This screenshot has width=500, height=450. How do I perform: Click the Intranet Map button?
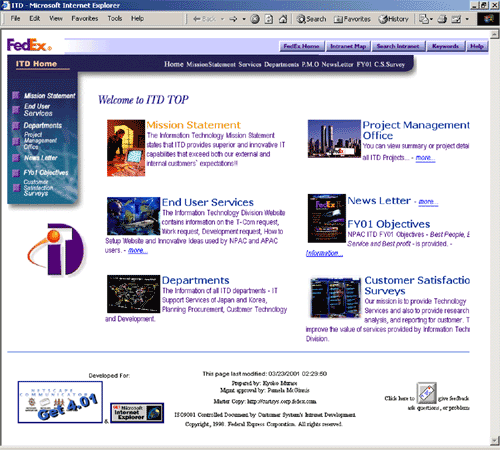click(348, 46)
